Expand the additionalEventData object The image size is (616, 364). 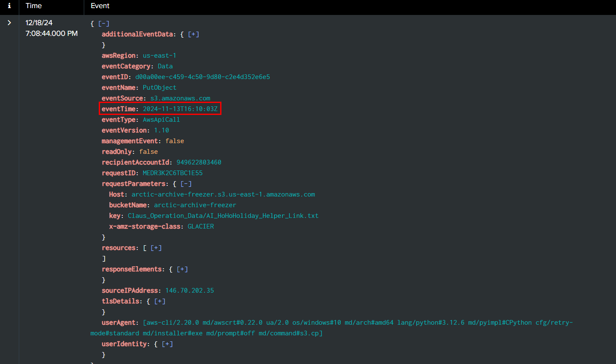point(194,34)
